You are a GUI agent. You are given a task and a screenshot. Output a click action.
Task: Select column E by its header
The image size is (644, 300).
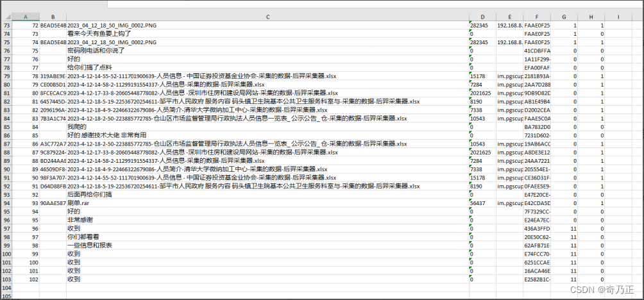coord(510,17)
